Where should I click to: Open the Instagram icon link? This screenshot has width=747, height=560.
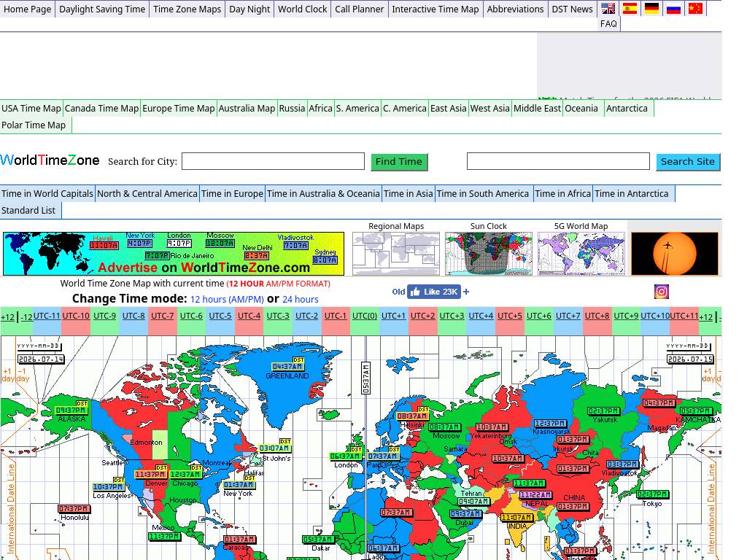point(661,292)
